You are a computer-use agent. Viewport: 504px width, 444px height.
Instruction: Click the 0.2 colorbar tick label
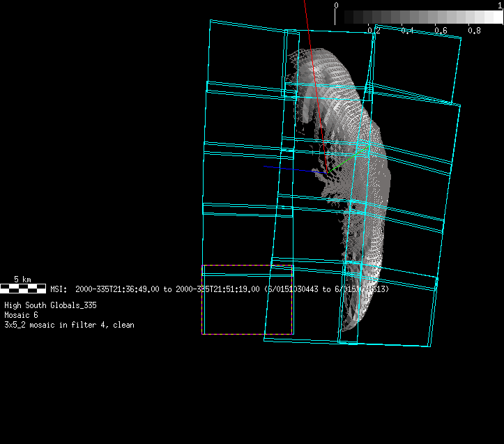(x=374, y=31)
